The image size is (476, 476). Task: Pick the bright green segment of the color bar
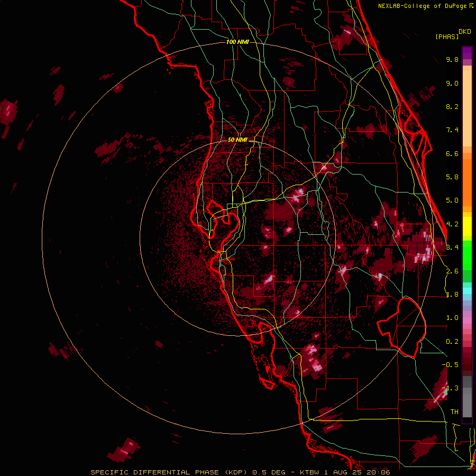[467, 254]
